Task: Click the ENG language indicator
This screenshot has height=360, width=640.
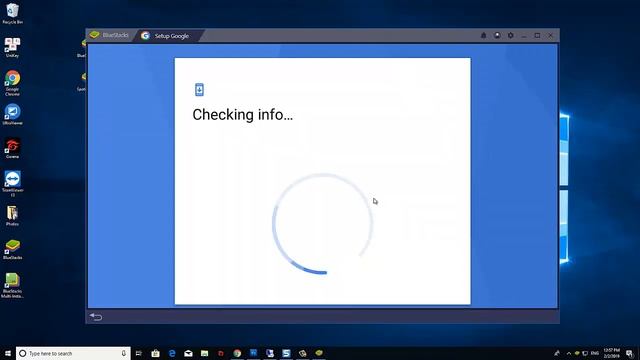Action: (x=595, y=353)
